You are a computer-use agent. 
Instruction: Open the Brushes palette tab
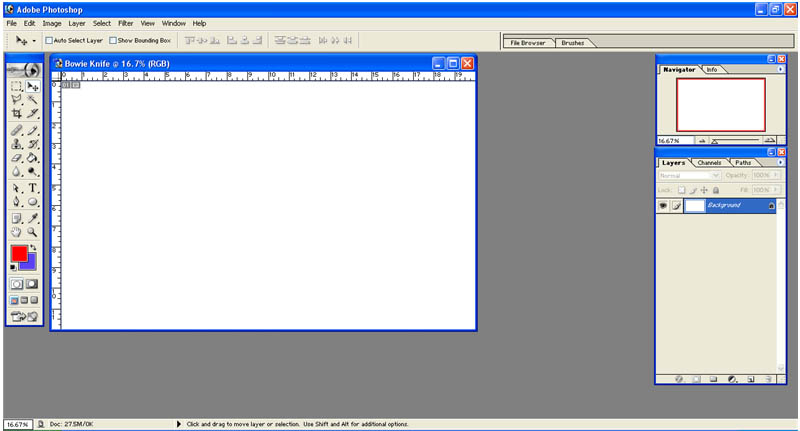click(572, 43)
